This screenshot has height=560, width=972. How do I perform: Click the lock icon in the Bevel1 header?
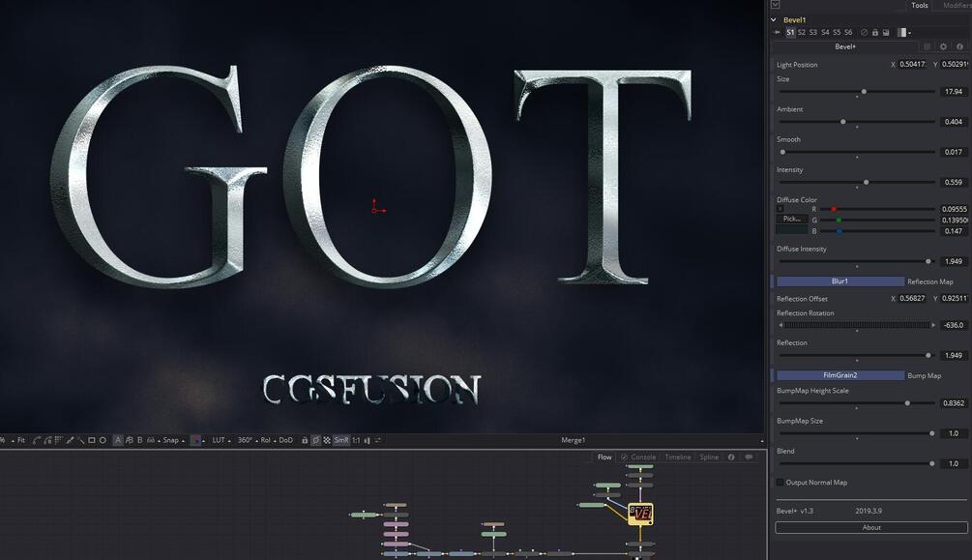(x=874, y=32)
